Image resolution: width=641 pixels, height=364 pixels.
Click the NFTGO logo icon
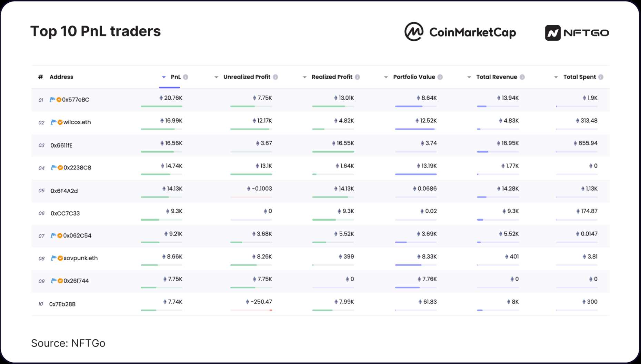click(552, 33)
